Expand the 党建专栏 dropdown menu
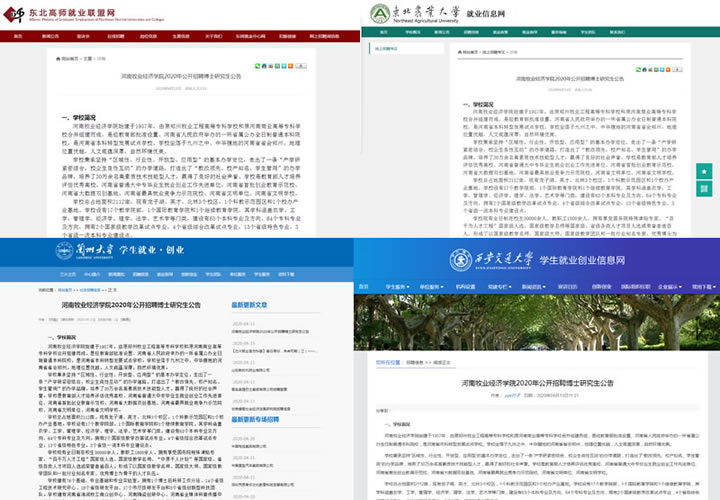This screenshot has height=500, width=720. point(500,287)
